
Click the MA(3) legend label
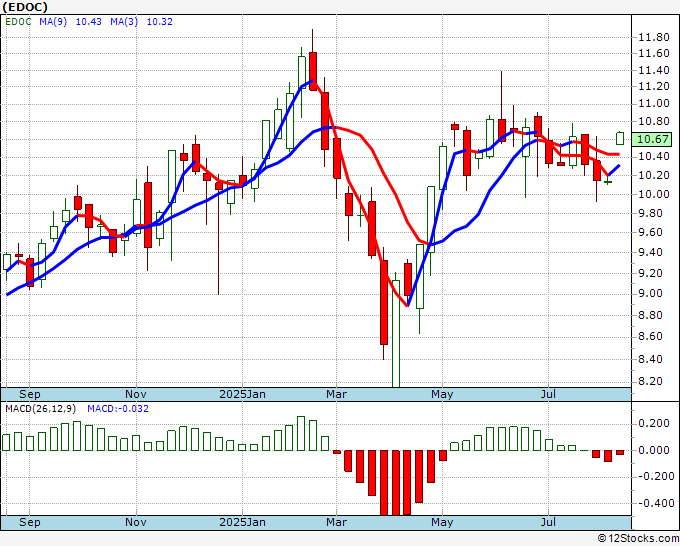coord(124,22)
